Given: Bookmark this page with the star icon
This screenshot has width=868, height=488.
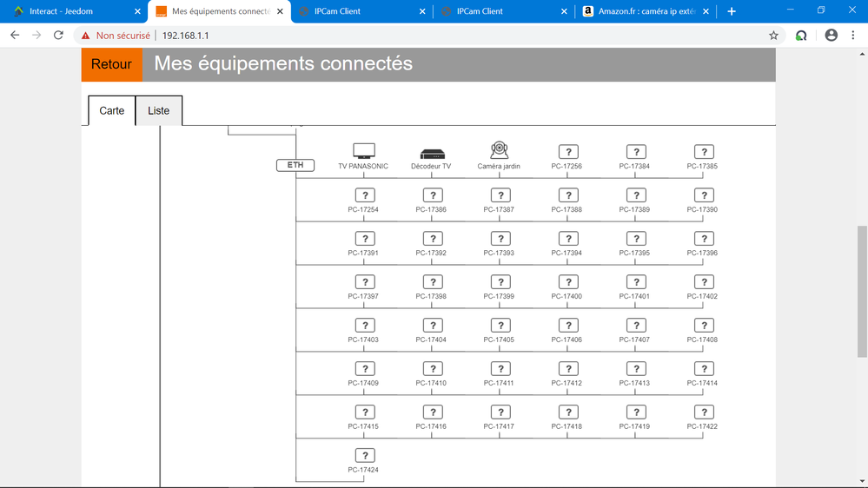Looking at the screenshot, I should pyautogui.click(x=773, y=36).
